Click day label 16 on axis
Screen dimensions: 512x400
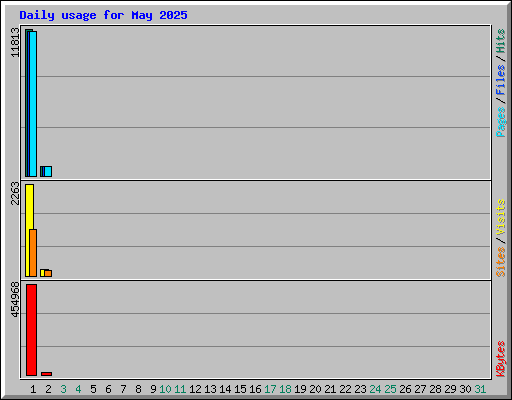(x=255, y=389)
